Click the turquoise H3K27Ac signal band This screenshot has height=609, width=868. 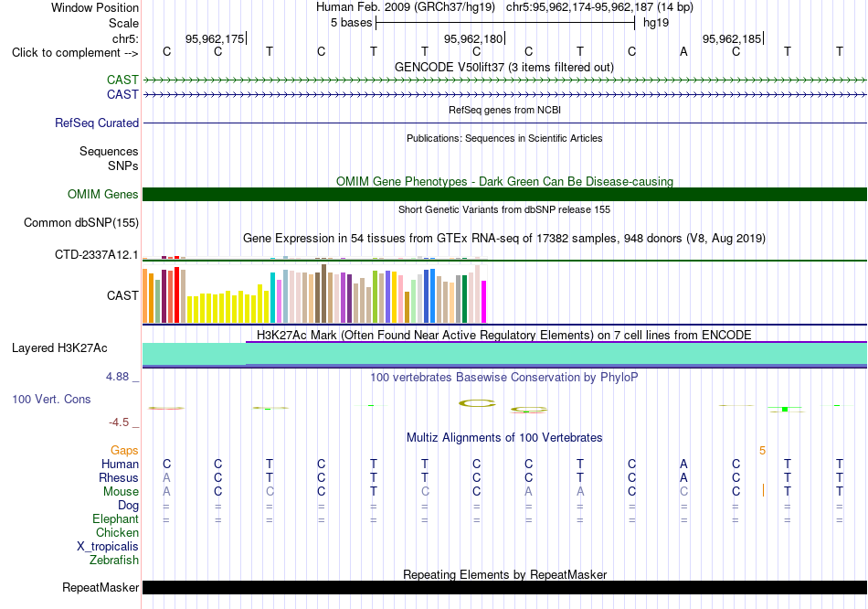coord(504,354)
